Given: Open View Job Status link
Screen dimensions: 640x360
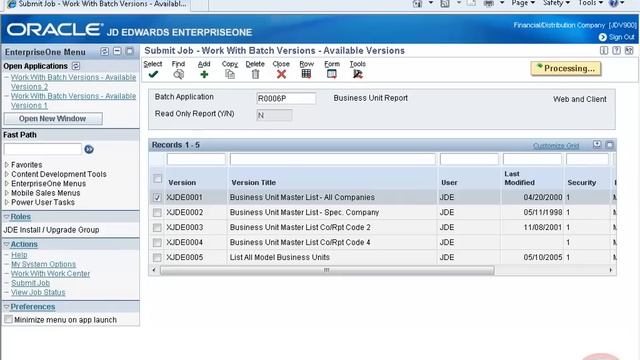Looking at the screenshot, I should click(38, 293).
